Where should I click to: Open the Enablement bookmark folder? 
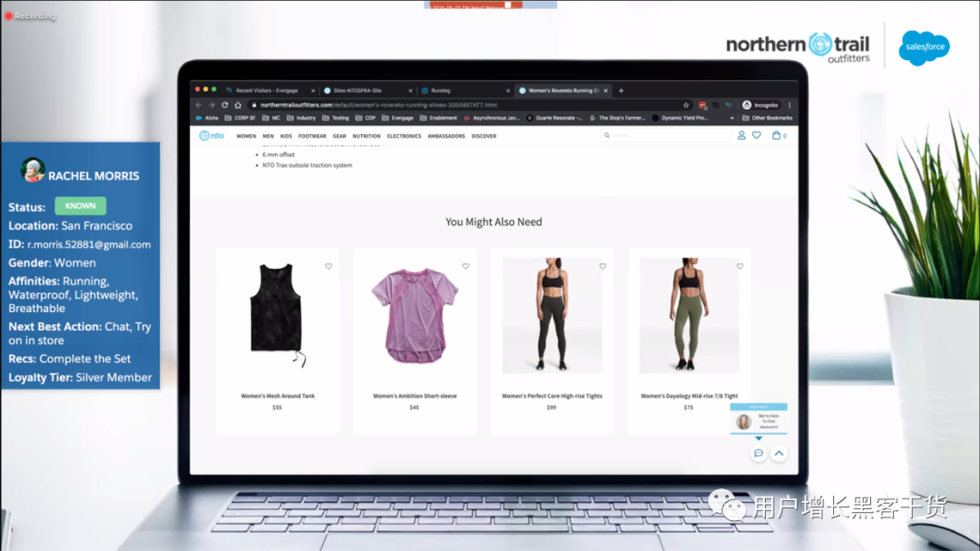(439, 118)
